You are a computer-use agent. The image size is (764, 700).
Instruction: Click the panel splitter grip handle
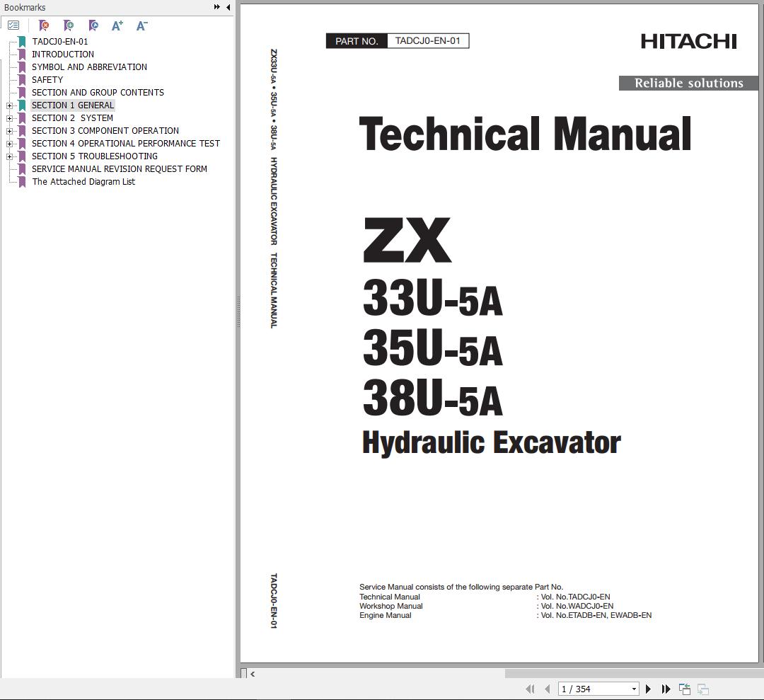click(238, 312)
